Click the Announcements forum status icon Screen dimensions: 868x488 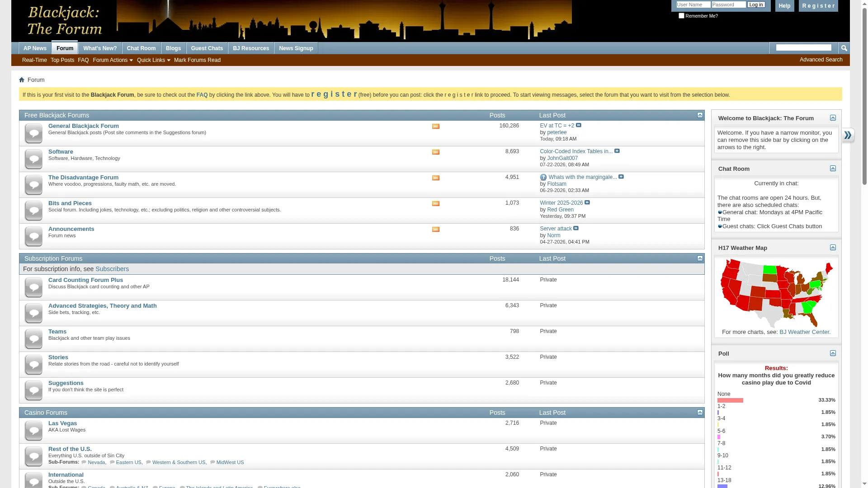pyautogui.click(x=33, y=236)
